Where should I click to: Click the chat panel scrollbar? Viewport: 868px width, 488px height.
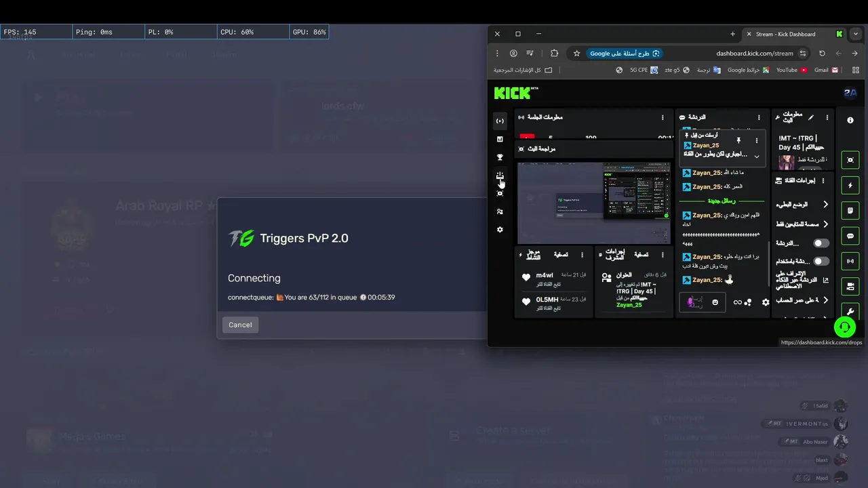[x=768, y=264]
